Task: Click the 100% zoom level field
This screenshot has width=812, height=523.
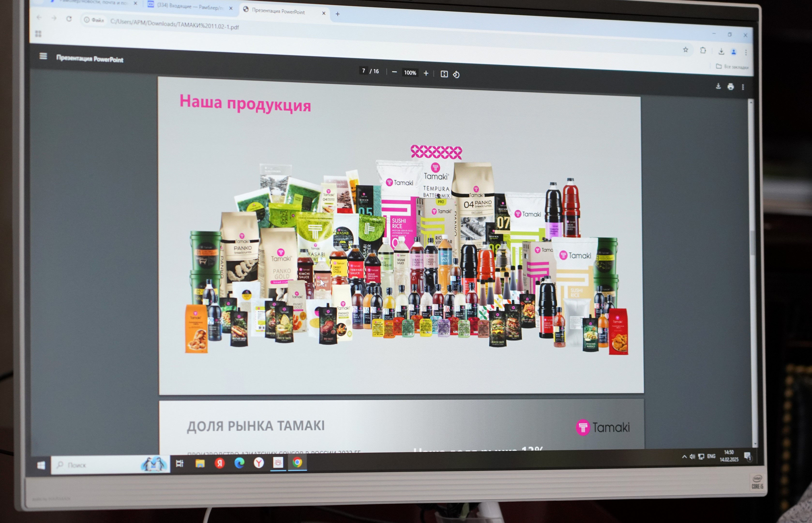Action: pyautogui.click(x=410, y=72)
